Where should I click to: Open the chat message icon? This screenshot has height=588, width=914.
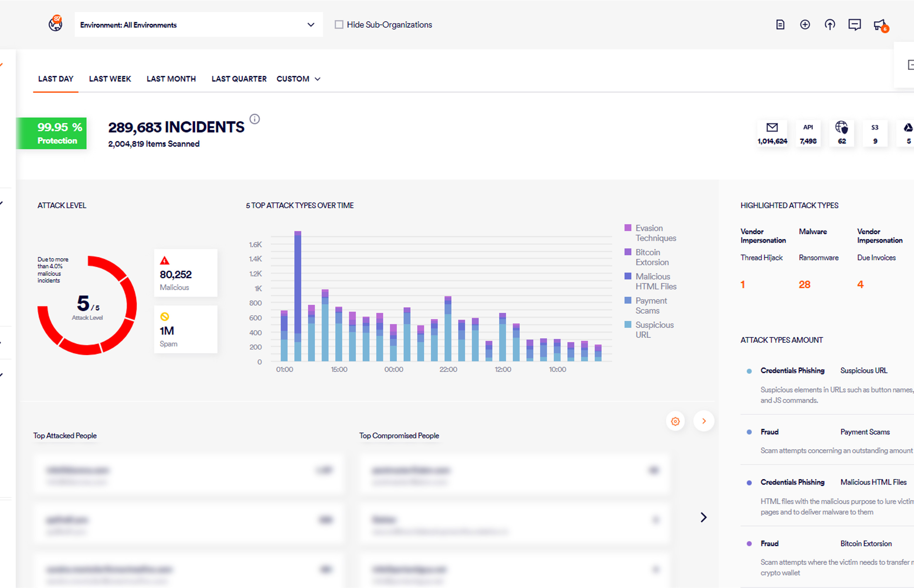(x=854, y=25)
